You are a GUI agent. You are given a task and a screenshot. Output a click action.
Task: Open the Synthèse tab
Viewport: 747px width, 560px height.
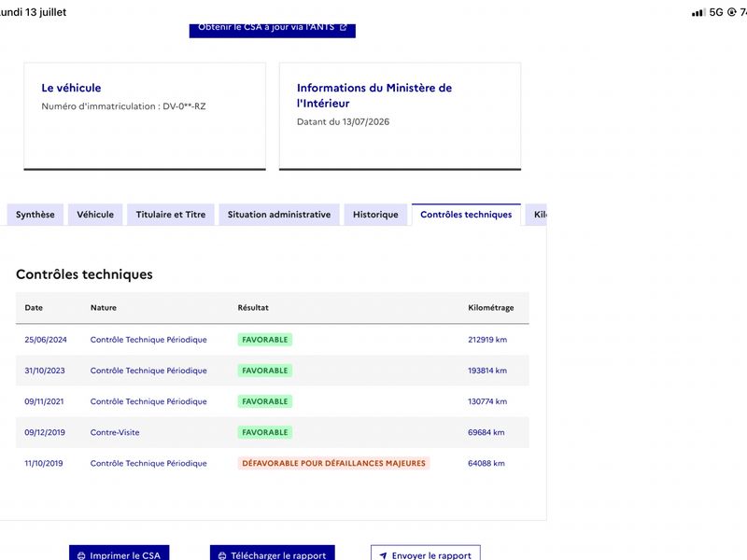[x=35, y=215]
